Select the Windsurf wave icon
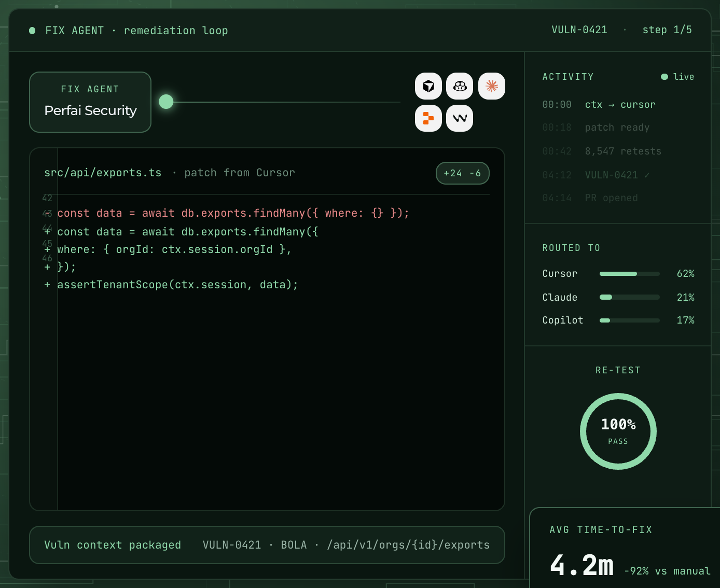The image size is (720, 588). (x=460, y=118)
